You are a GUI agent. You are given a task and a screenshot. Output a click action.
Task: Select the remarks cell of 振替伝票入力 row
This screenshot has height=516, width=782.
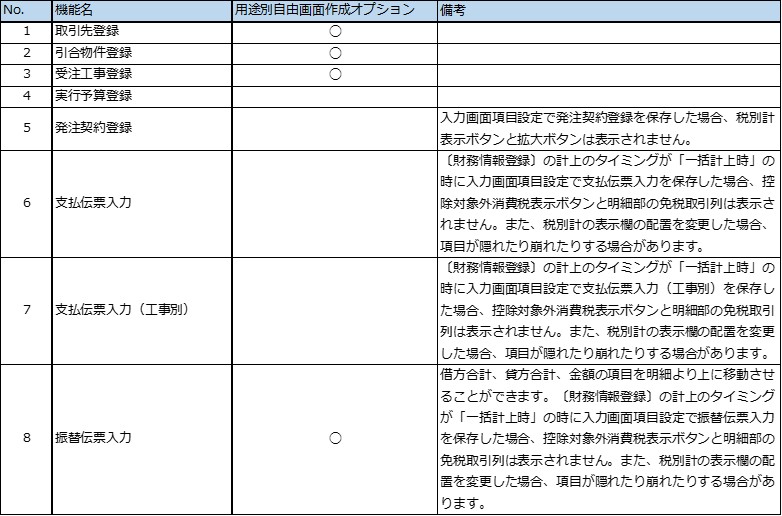click(x=608, y=438)
